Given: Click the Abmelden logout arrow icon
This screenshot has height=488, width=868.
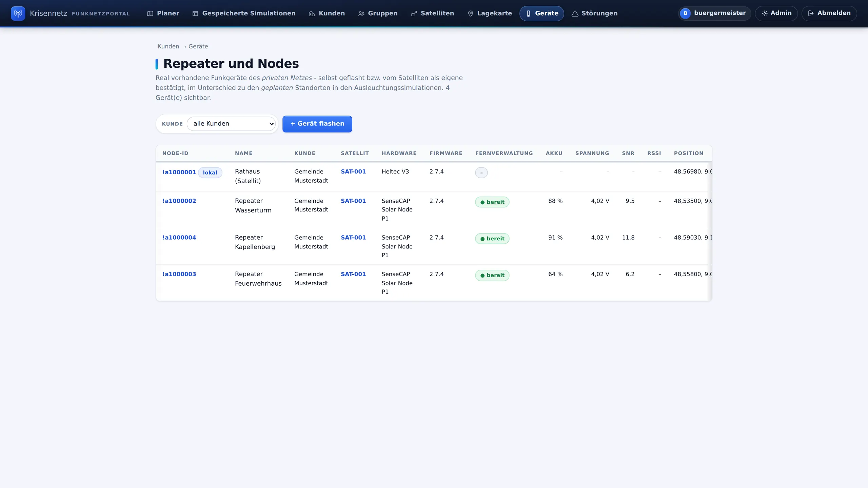Looking at the screenshot, I should (811, 14).
